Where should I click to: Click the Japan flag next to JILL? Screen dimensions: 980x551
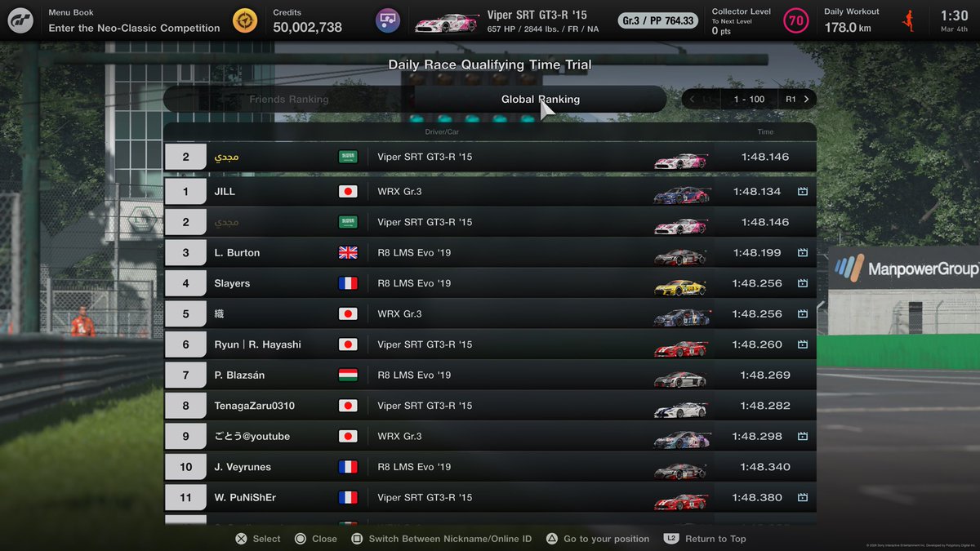(348, 192)
